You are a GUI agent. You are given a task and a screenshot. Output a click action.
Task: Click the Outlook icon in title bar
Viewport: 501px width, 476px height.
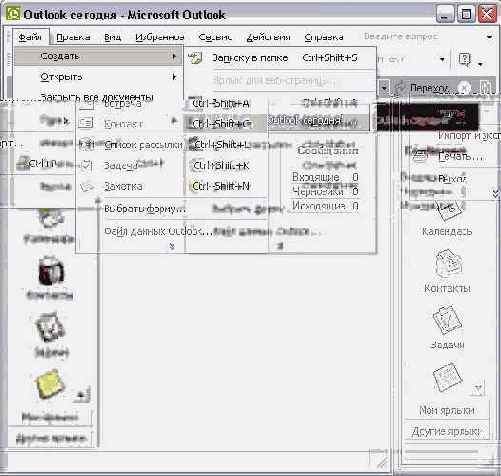tap(13, 14)
